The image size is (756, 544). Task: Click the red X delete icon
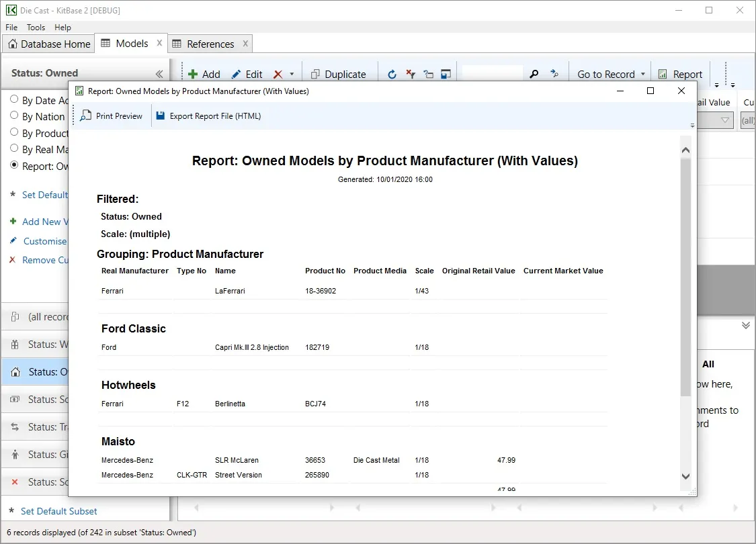tap(278, 75)
